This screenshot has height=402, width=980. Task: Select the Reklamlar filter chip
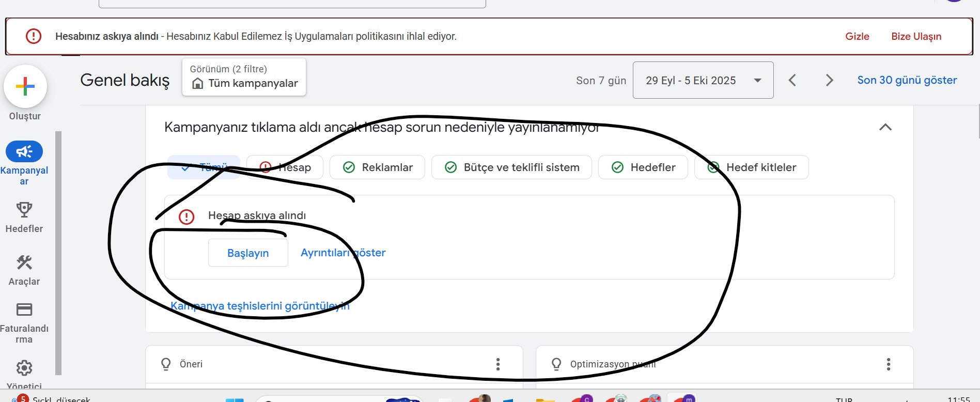(x=377, y=167)
